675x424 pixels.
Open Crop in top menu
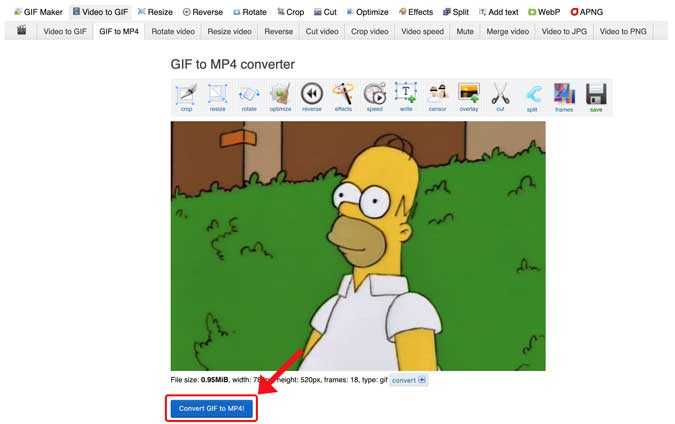(x=291, y=12)
